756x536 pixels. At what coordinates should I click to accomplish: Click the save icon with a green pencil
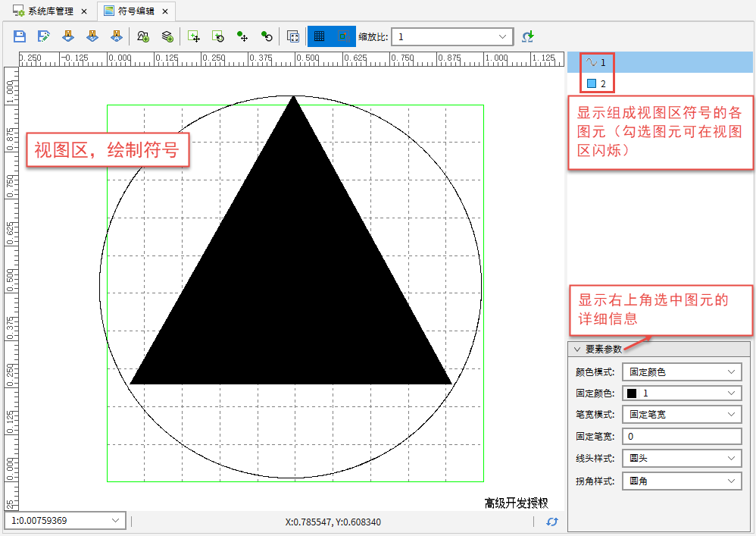pyautogui.click(x=44, y=36)
